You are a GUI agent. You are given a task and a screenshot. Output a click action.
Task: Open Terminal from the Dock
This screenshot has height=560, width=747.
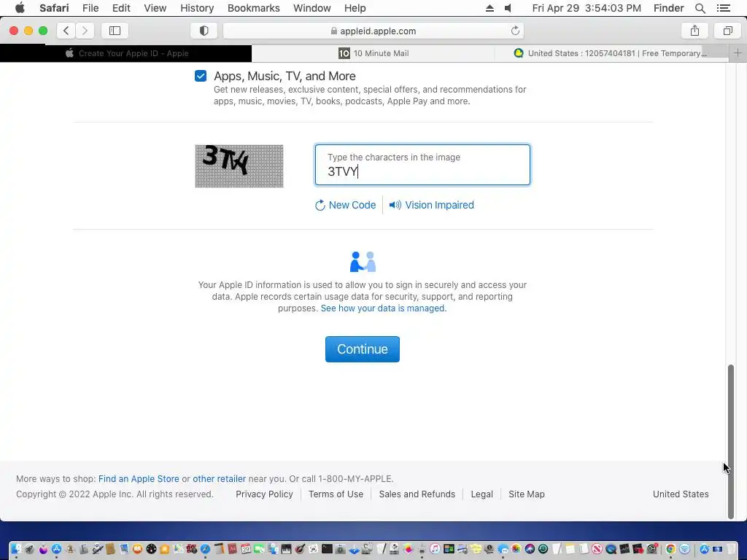coord(327,548)
